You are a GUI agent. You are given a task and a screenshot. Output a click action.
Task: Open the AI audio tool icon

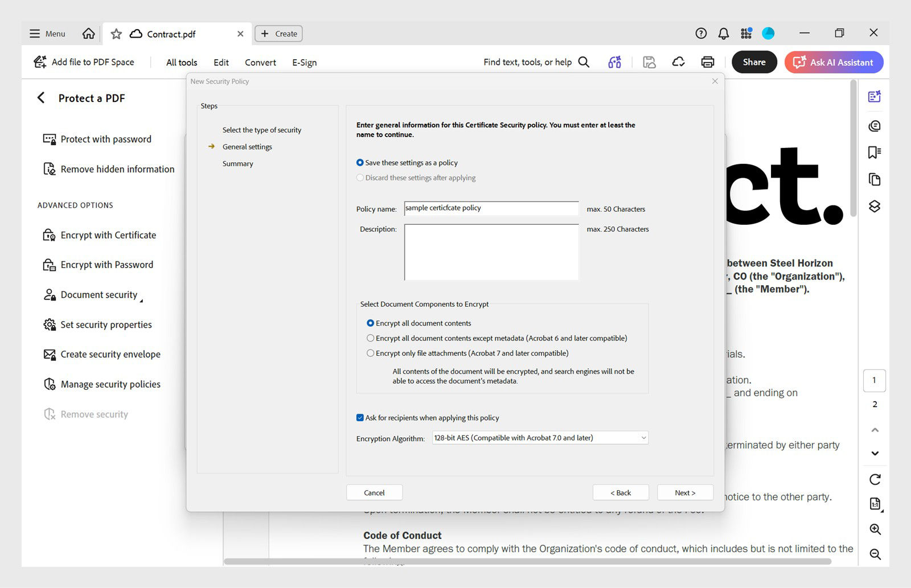pyautogui.click(x=614, y=62)
